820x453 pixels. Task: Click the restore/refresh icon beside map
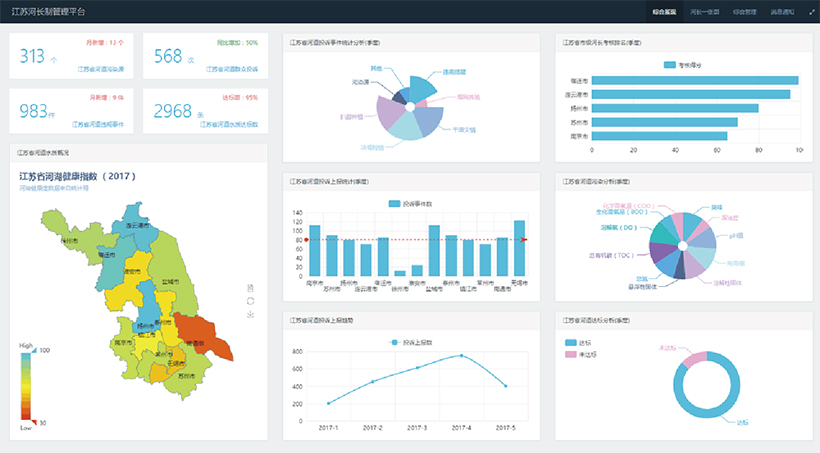249,301
